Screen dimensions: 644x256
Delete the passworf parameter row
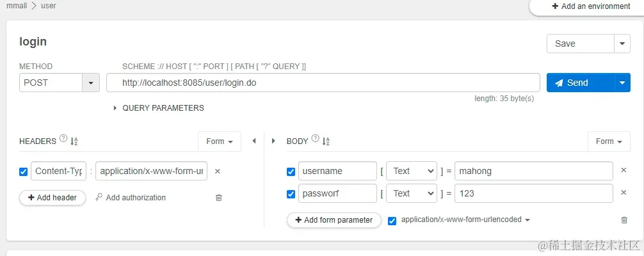(624, 193)
